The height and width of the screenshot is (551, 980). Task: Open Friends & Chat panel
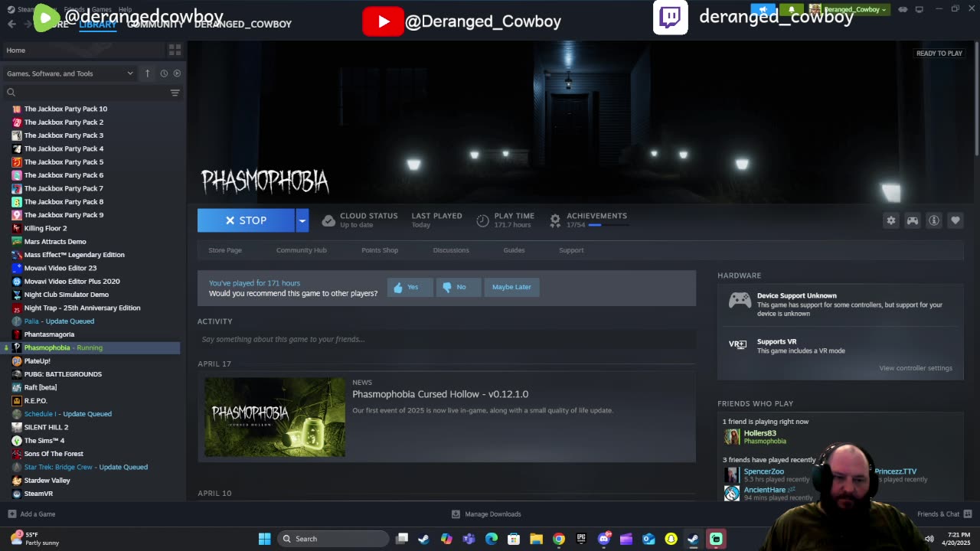pos(944,514)
